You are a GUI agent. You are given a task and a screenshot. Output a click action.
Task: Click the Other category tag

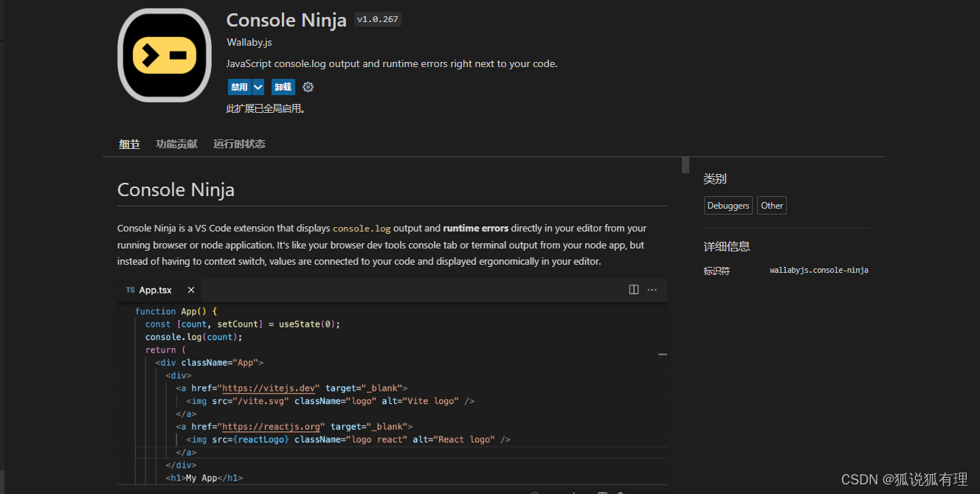click(772, 206)
